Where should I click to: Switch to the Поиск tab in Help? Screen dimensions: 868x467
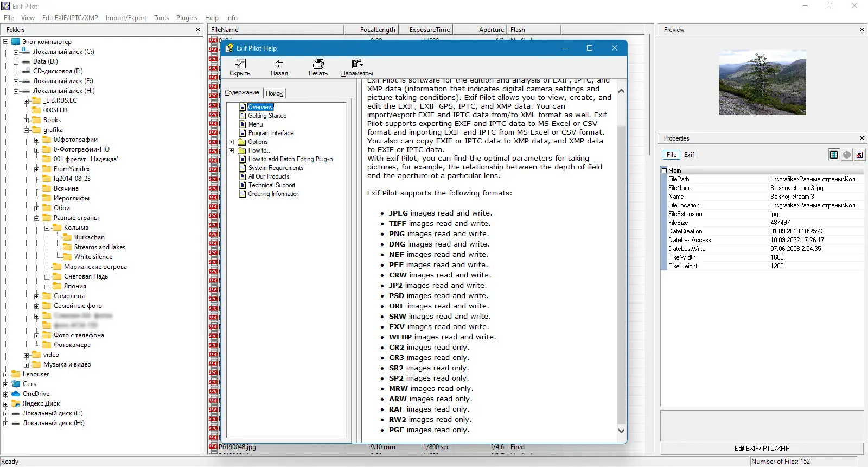275,93
